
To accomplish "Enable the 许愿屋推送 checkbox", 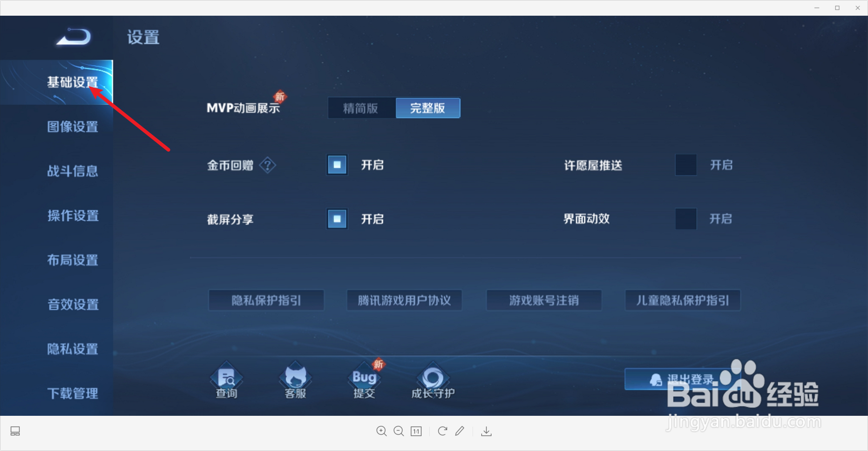I will tap(686, 165).
